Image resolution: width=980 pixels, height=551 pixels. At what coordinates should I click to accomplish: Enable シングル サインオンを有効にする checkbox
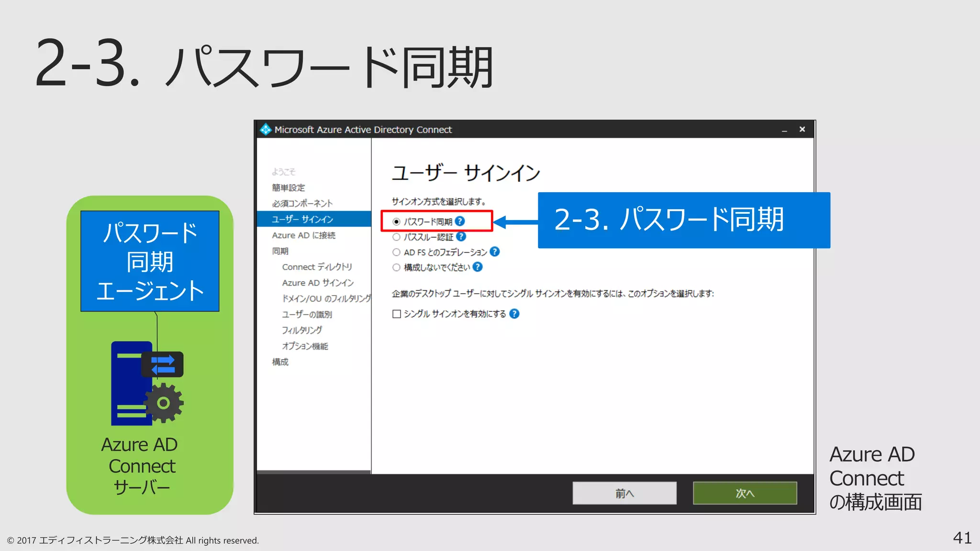point(396,314)
